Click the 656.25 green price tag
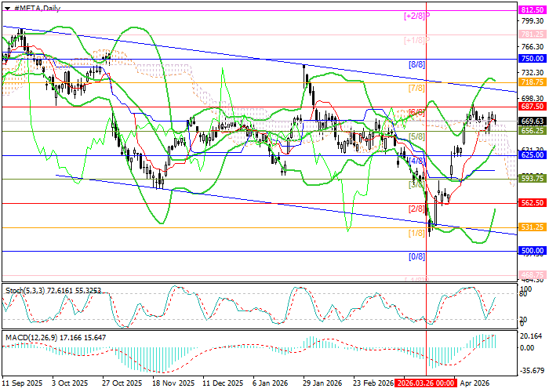549x392 pixels. point(533,131)
